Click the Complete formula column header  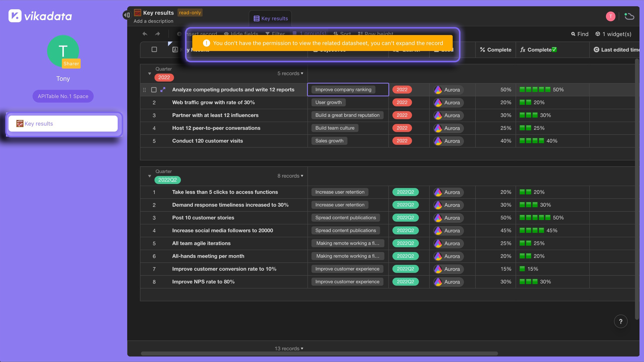coord(553,50)
